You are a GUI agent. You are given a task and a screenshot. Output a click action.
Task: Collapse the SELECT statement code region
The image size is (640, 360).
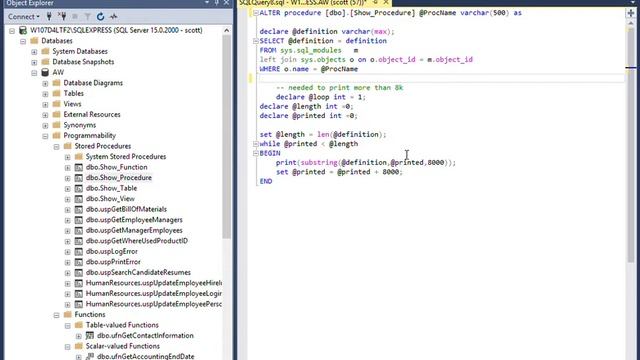click(256, 41)
